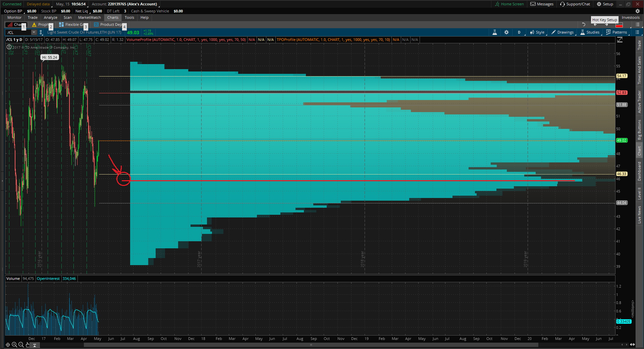
Task: Click the horizontal chart scrollbar
Action: (x=311, y=345)
